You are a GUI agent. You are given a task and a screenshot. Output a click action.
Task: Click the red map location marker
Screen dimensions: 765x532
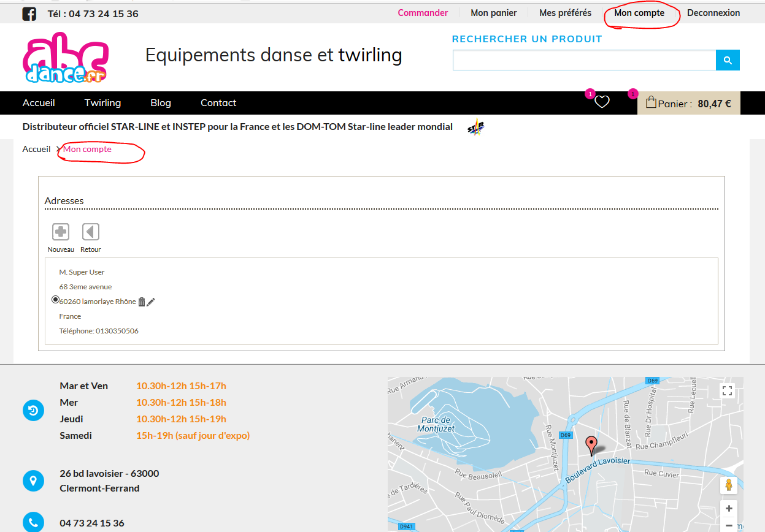click(x=591, y=444)
